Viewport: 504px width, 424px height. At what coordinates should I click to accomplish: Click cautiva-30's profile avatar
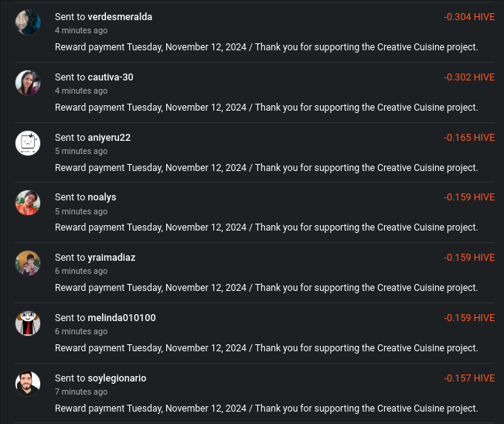(x=28, y=83)
